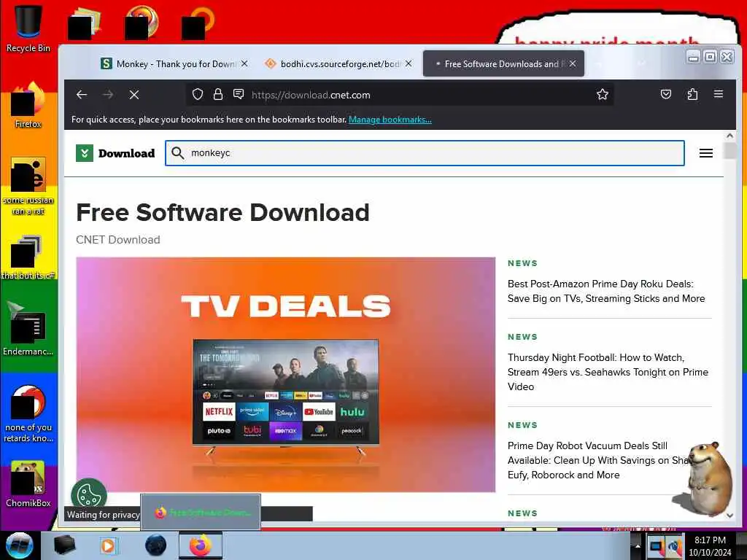This screenshot has width=747, height=560.
Task: Open the cookie privacy settings badge
Action: pyautogui.click(x=89, y=494)
